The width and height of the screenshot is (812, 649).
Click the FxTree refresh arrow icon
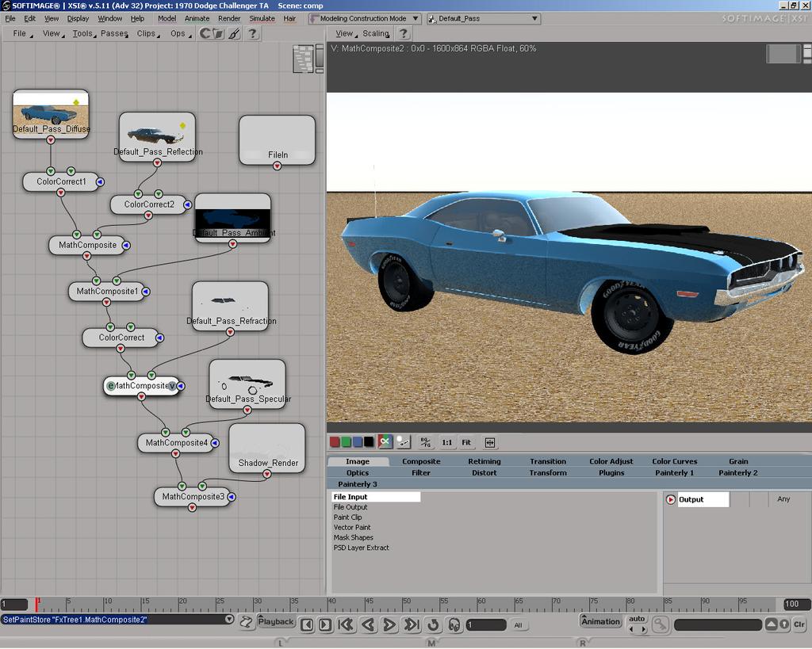(x=205, y=33)
